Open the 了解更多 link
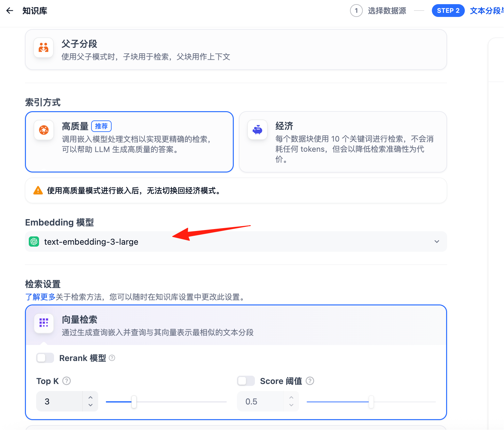 click(40, 297)
